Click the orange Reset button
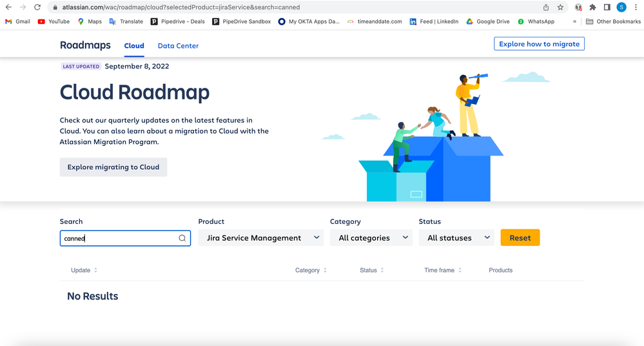Viewport: 644px width, 346px height. point(520,238)
